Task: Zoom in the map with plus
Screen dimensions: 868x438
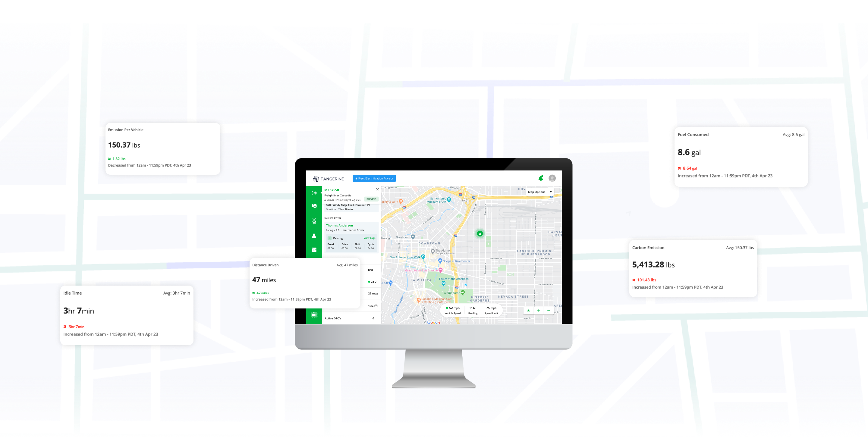Action: click(539, 310)
